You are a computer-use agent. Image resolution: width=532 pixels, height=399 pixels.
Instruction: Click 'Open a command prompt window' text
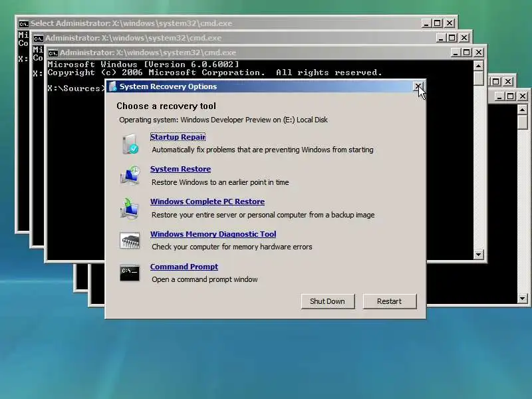(x=205, y=279)
